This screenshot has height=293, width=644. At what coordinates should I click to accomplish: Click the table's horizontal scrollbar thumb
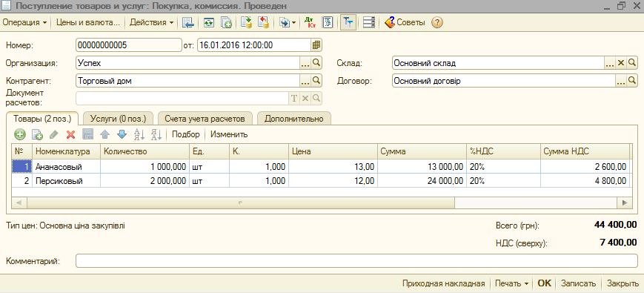coord(241,203)
